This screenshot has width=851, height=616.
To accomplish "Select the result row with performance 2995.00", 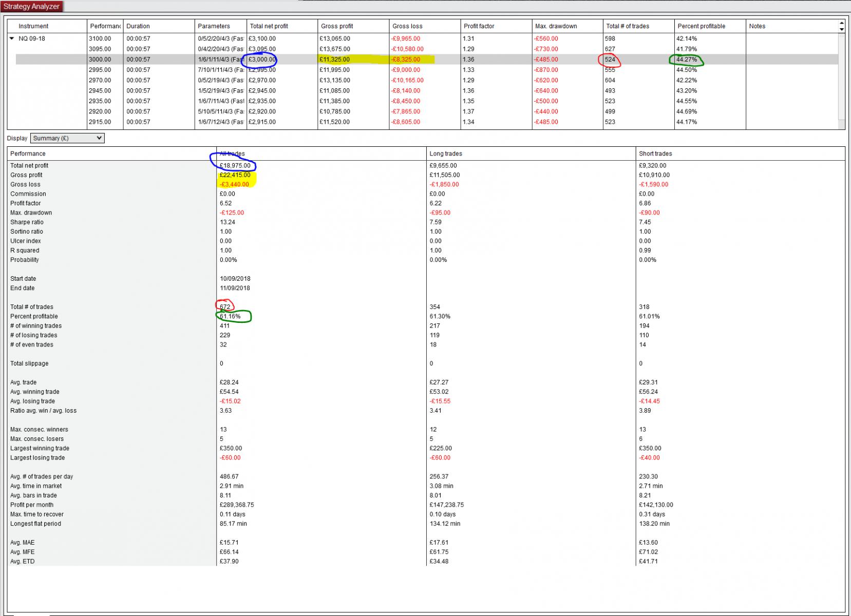I will 427,70.
